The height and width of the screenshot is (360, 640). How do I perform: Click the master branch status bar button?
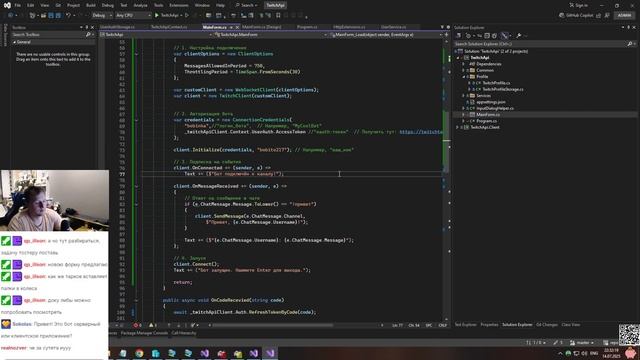pyautogui.click(x=582, y=343)
